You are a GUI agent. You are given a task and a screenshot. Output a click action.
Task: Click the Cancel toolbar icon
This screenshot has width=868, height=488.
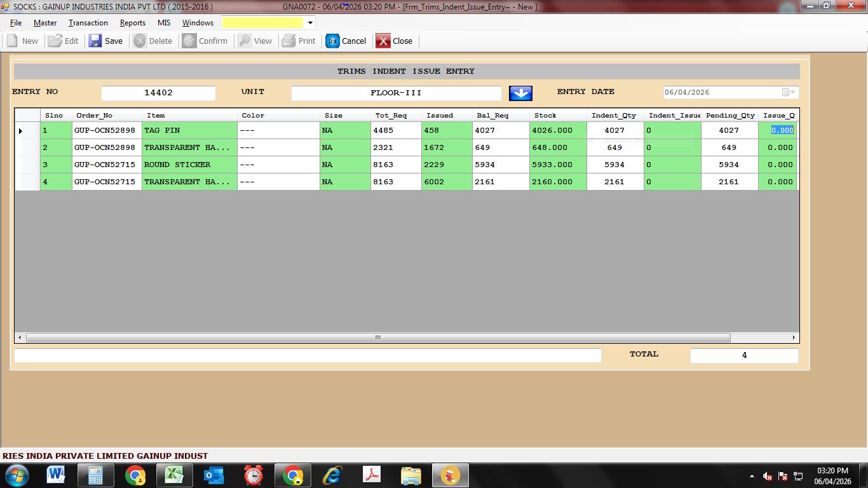point(332,41)
